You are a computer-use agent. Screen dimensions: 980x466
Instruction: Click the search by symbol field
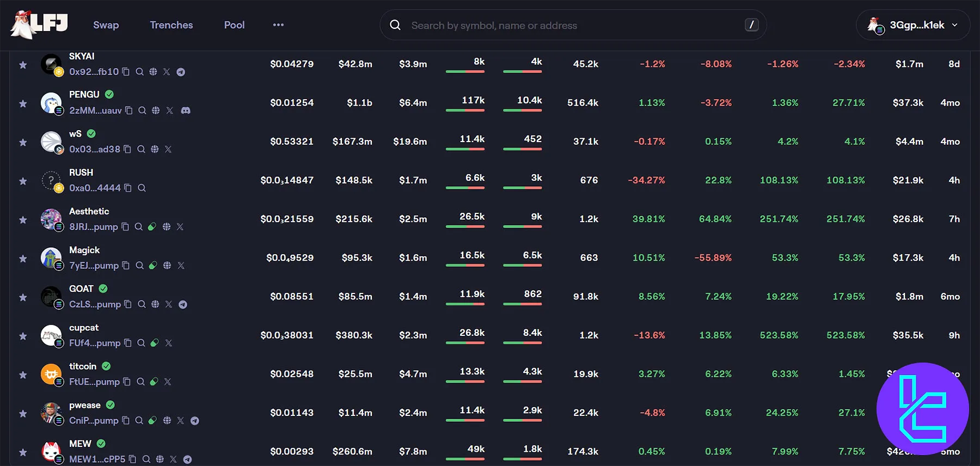pos(573,25)
